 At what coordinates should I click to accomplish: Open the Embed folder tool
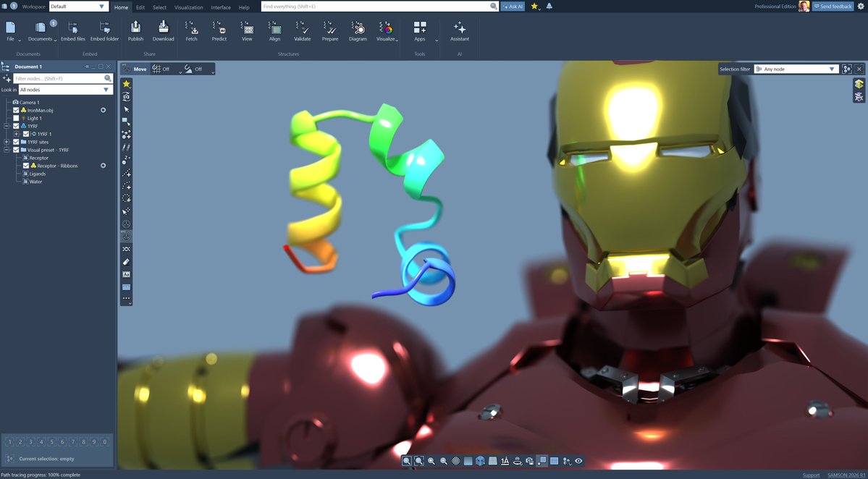point(105,31)
